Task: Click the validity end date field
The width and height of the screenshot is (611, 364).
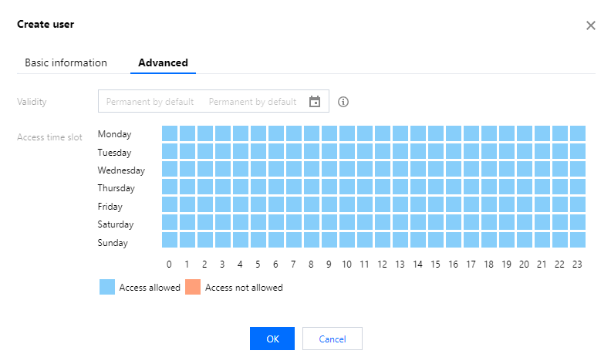Action: point(252,102)
